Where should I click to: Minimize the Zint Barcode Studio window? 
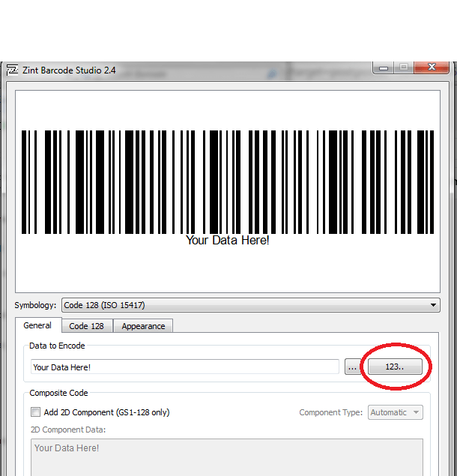[384, 67]
